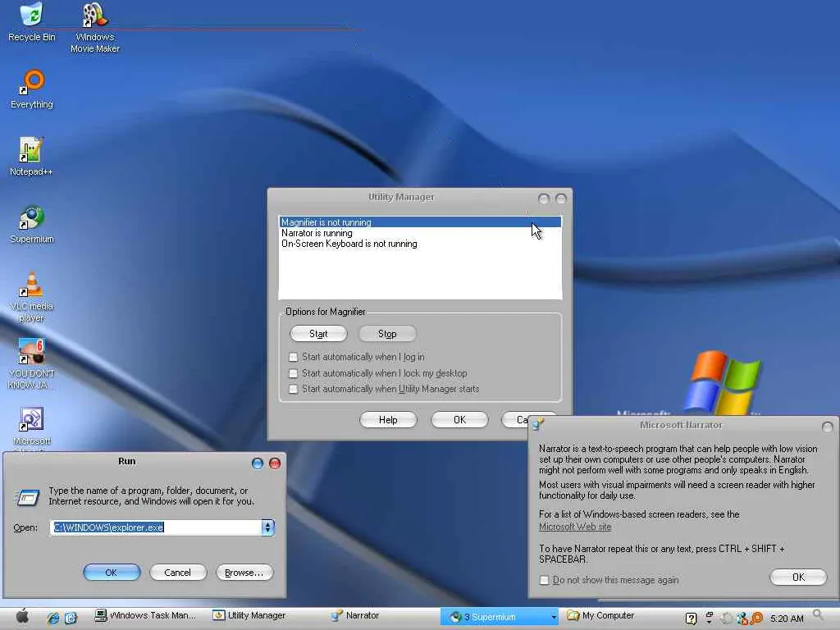Enable Start automatically when I lock my desktop

(x=293, y=373)
